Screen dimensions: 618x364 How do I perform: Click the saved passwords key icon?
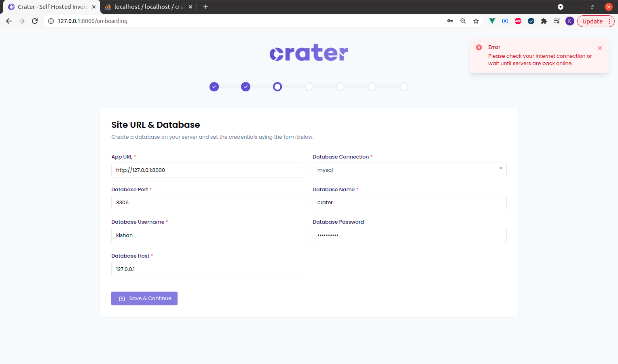point(450,21)
